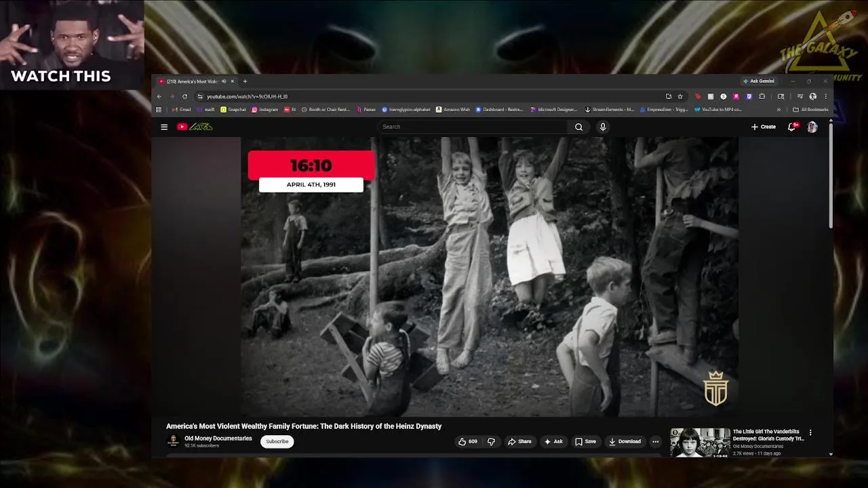
Task: Open the Snapchat bookmark
Action: pos(233,109)
